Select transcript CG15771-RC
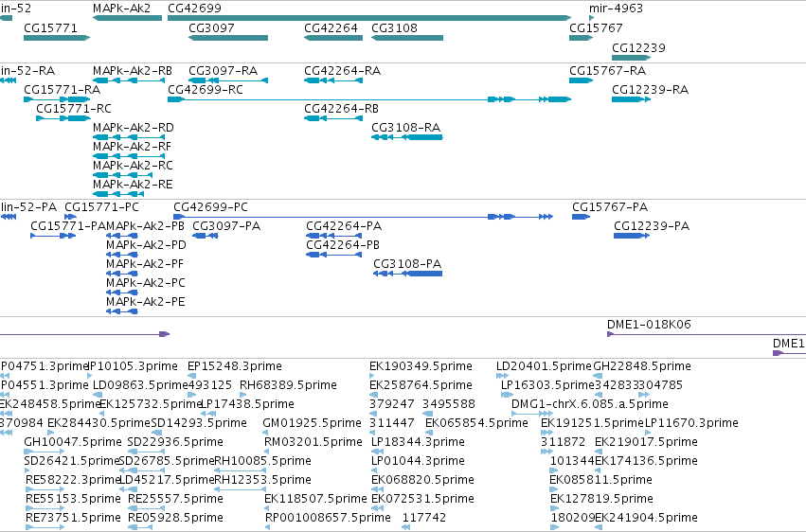Image resolution: width=806 pixels, height=532 pixels. coord(63,118)
